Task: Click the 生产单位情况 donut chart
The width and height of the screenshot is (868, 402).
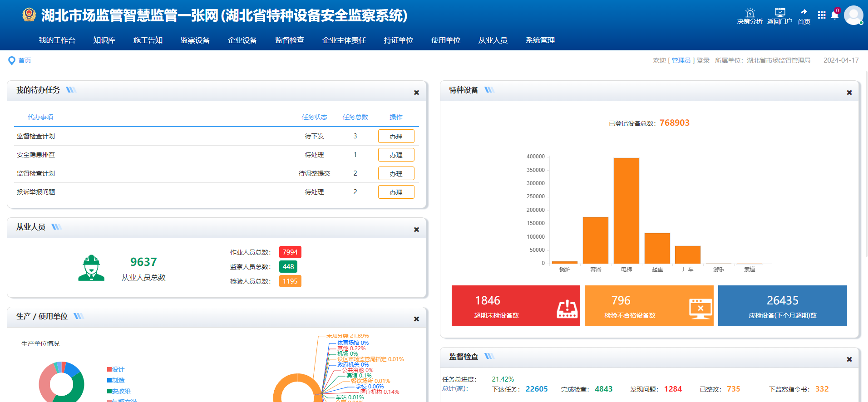Action: tap(61, 382)
